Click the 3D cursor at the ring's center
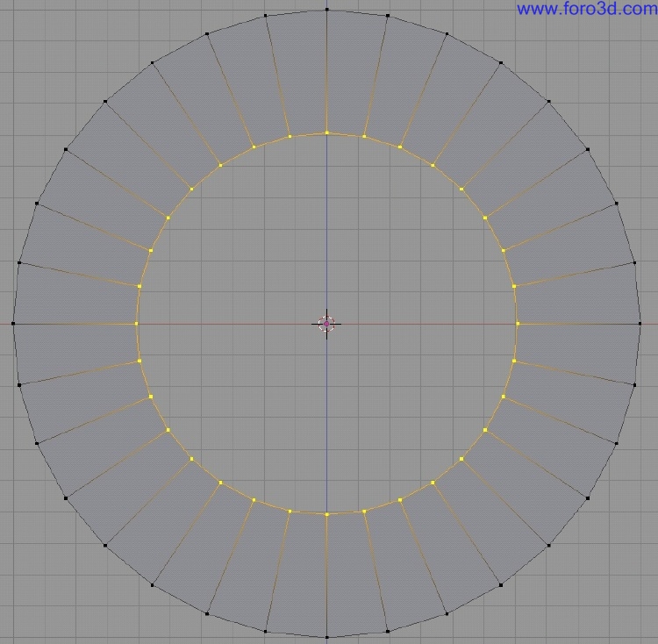658x644 pixels. pos(326,324)
